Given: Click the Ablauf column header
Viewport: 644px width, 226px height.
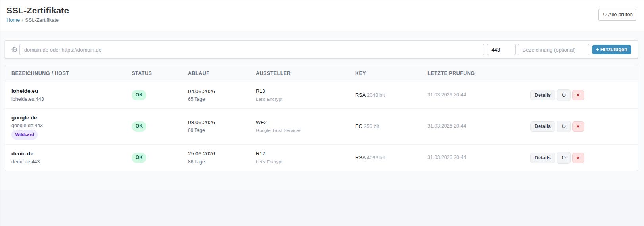Looking at the screenshot, I should point(199,73).
